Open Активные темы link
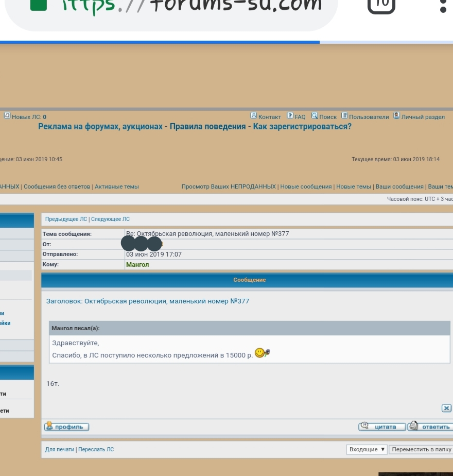 tap(117, 186)
